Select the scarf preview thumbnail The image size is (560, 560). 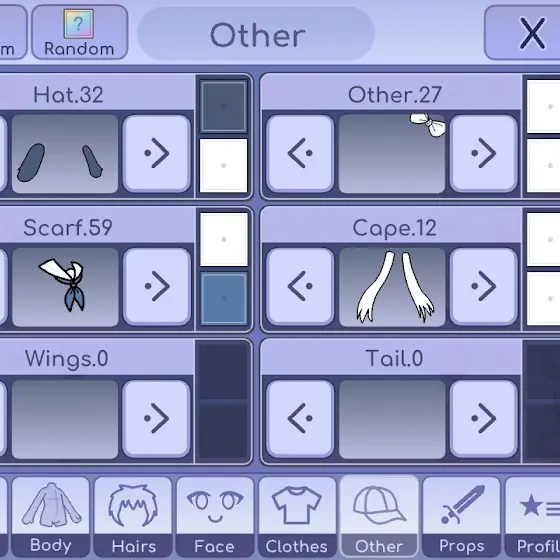point(65,287)
